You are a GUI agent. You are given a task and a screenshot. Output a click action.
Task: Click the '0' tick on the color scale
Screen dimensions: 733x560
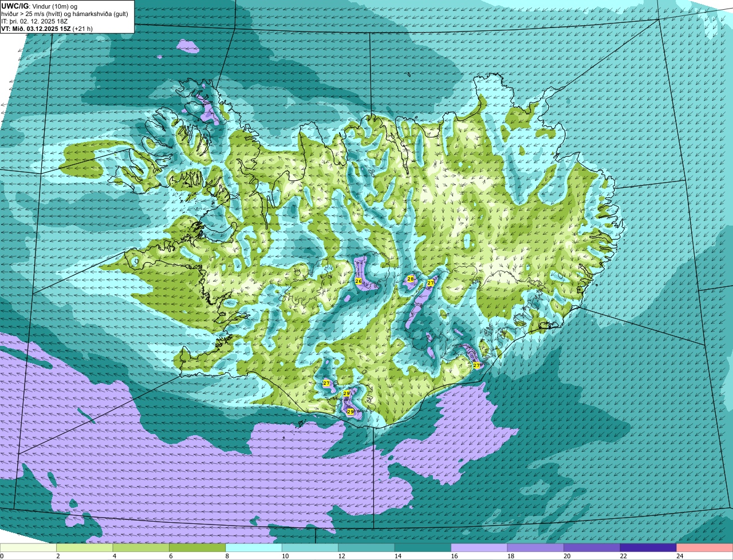[2, 556]
